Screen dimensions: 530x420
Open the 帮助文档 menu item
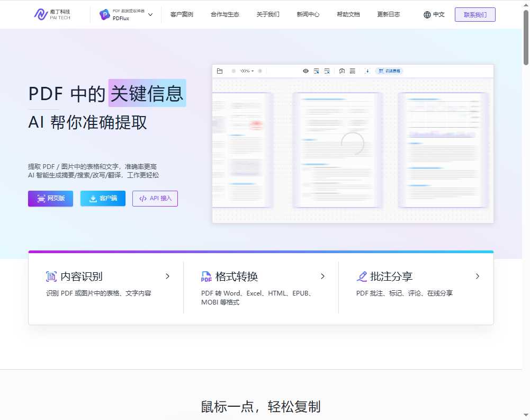(348, 14)
